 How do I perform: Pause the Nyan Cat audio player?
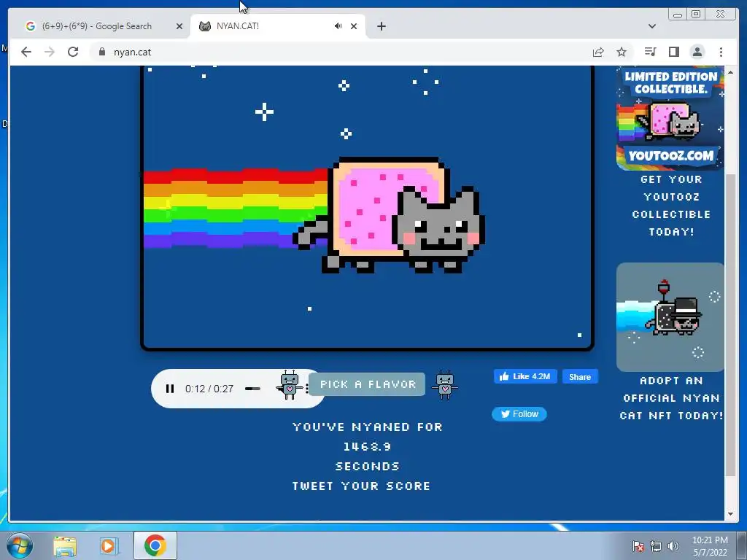coord(169,389)
